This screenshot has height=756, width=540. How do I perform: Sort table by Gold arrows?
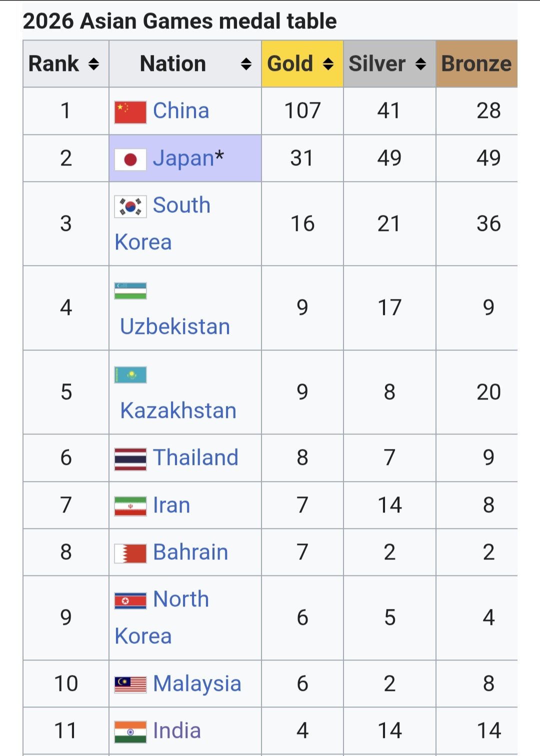(328, 64)
